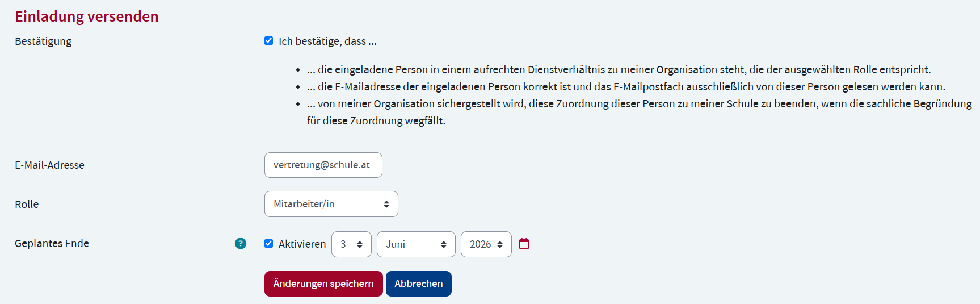
Task: Expand the day dropdown showing 3
Action: (351, 244)
